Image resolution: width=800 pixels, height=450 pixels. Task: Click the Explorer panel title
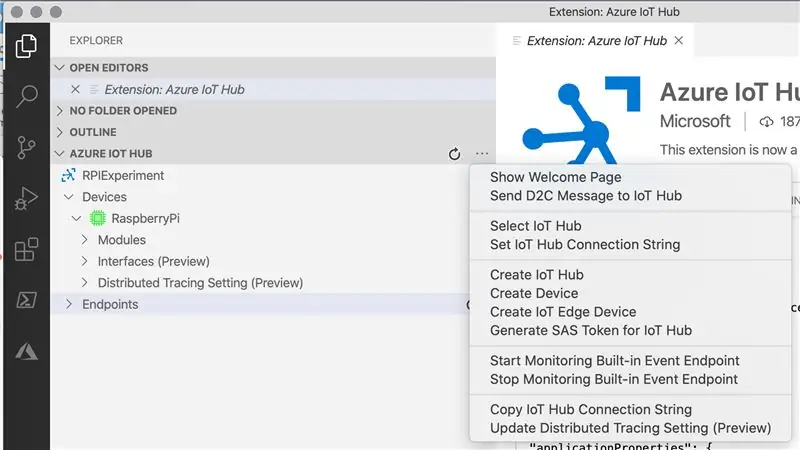(96, 40)
